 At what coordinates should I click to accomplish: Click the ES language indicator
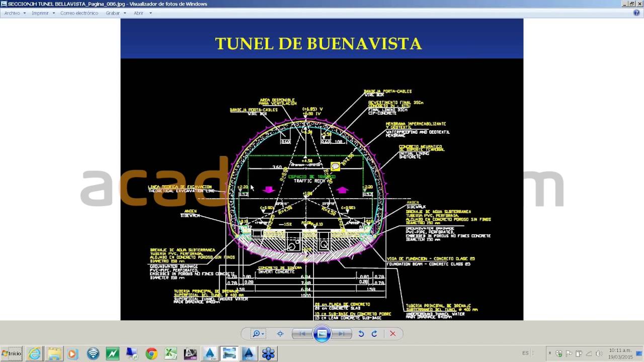(x=525, y=353)
